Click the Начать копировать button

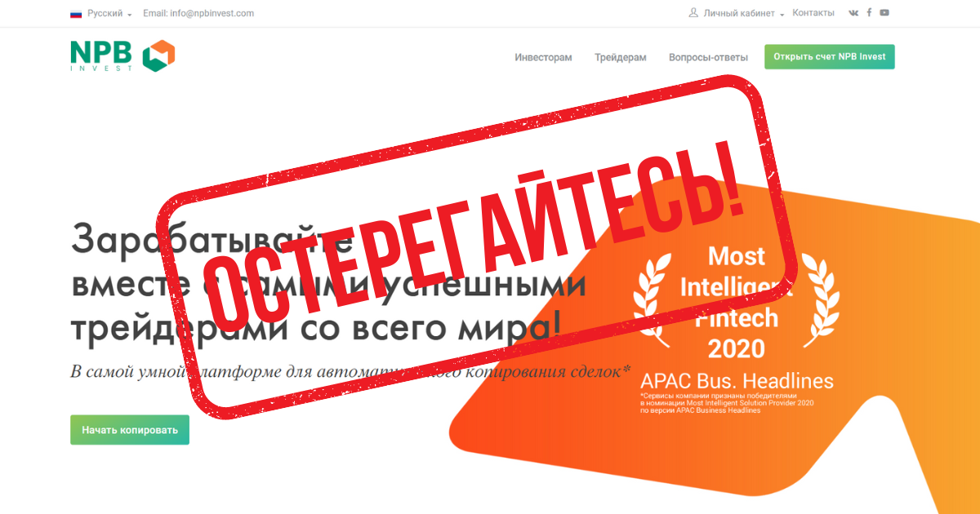(x=130, y=430)
